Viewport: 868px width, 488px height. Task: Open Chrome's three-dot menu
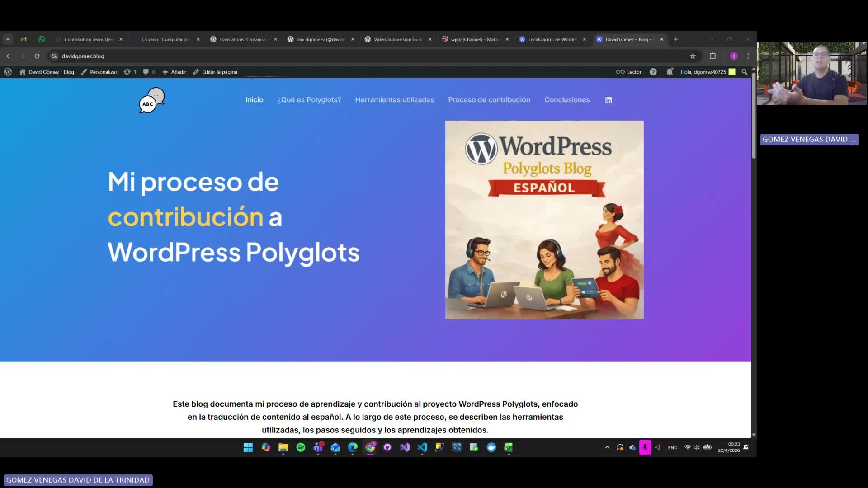pyautogui.click(x=747, y=56)
